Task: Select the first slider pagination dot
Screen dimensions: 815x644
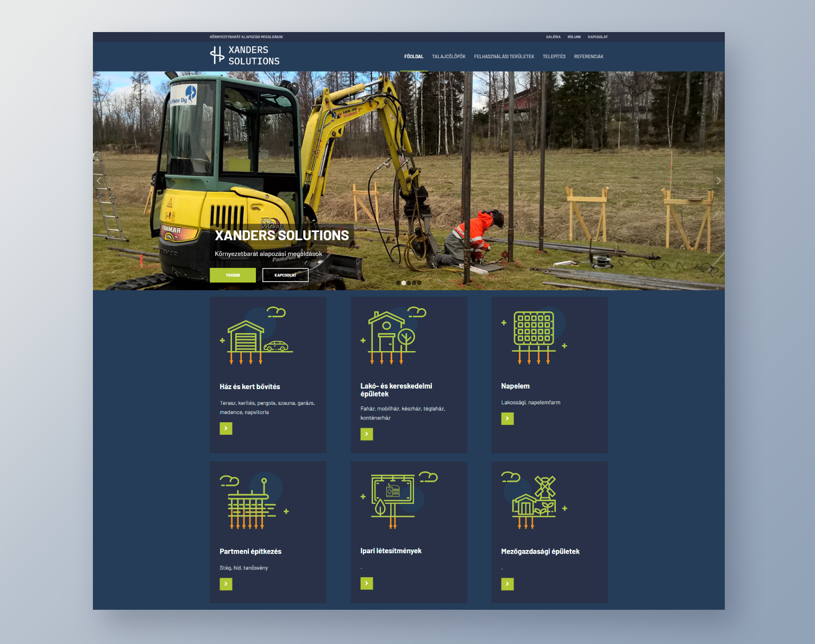Action: [398, 283]
